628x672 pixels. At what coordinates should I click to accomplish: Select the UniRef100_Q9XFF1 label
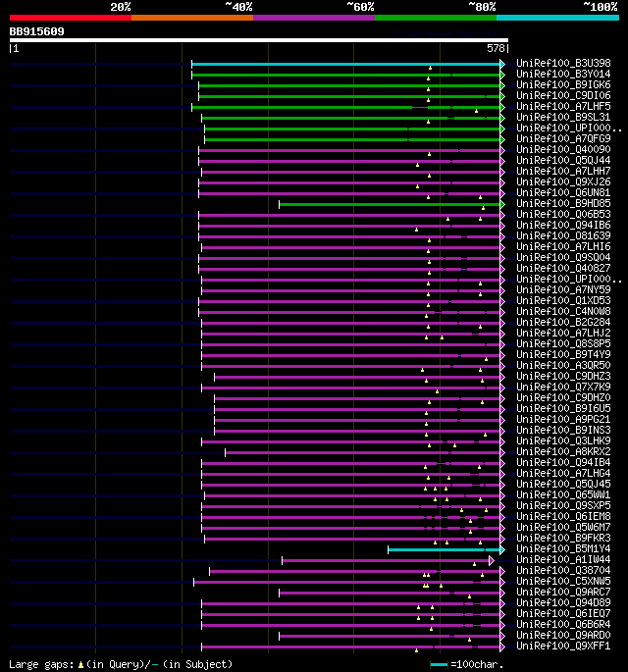click(x=563, y=646)
